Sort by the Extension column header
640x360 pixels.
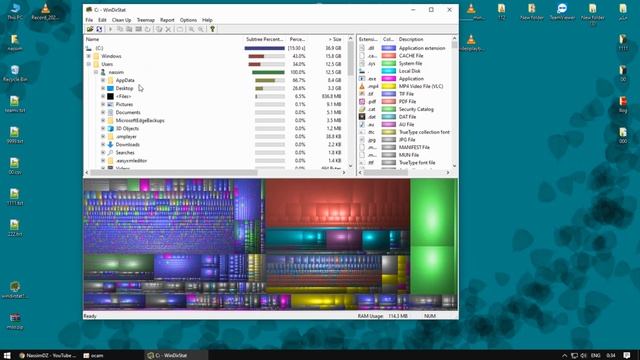point(369,39)
